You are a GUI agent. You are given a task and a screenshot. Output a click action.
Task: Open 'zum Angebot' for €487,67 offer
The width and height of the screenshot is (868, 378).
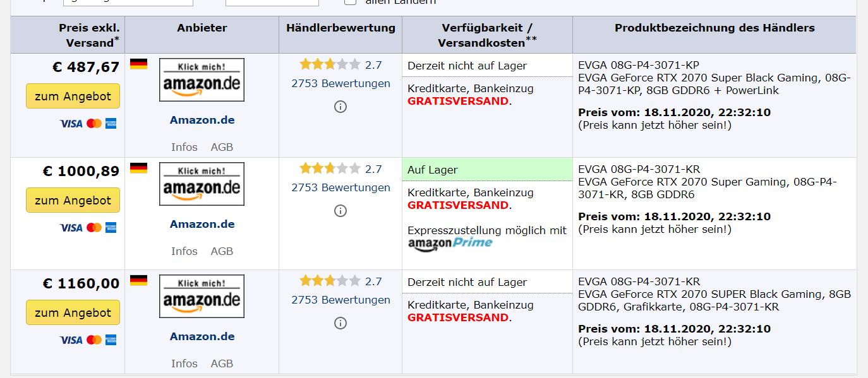point(73,97)
